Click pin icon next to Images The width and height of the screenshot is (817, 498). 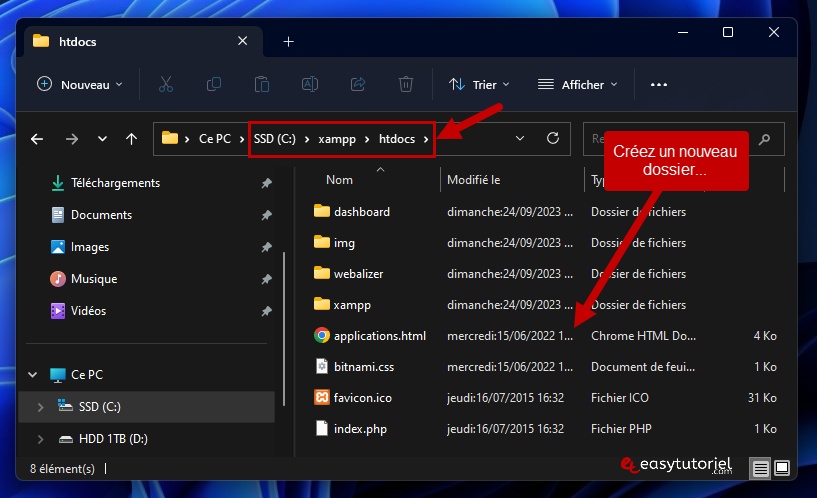(x=266, y=247)
